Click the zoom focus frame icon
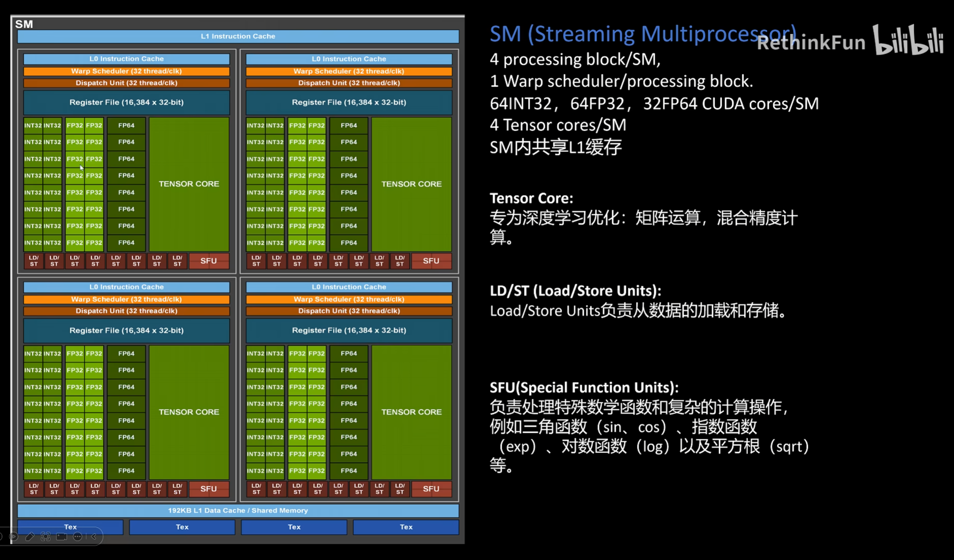The width and height of the screenshot is (954, 560). (x=46, y=536)
